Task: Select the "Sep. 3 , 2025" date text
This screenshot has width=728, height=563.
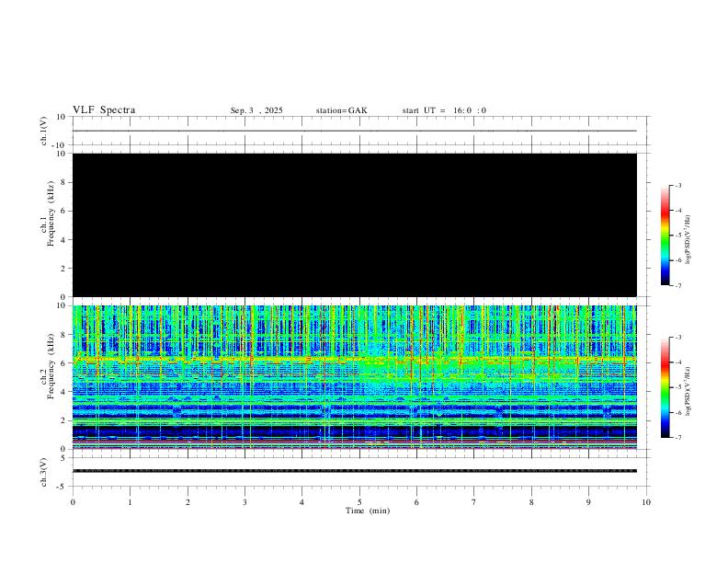Action: click(x=256, y=110)
